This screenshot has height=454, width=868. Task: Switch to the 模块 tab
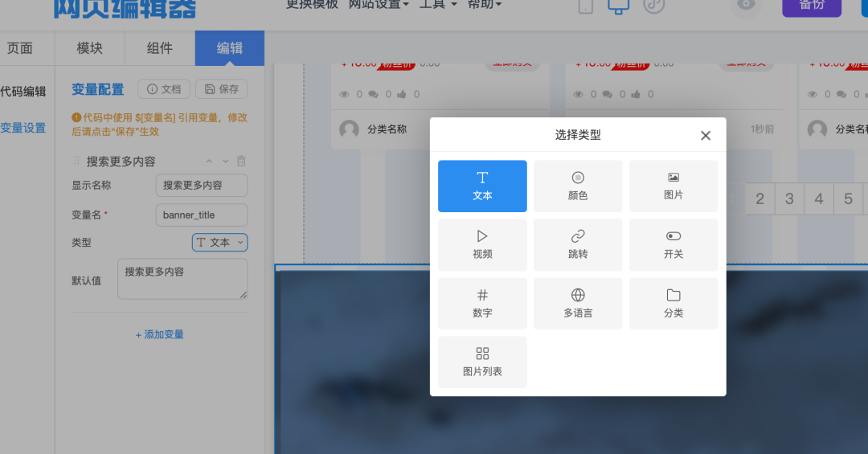coord(90,48)
